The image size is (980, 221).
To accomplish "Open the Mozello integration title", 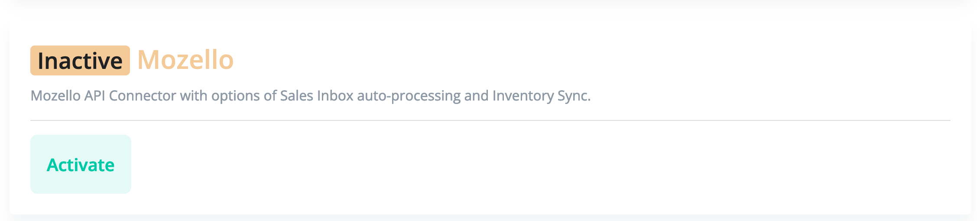I will [185, 60].
